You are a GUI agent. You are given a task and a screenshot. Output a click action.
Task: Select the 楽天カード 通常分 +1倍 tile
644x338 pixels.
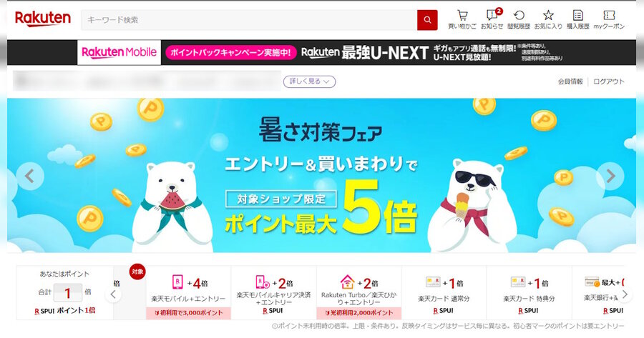pos(444,292)
